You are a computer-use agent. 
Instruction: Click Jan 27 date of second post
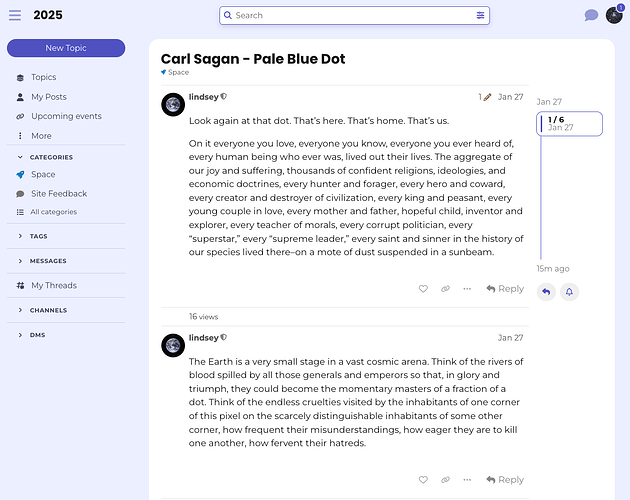click(510, 338)
